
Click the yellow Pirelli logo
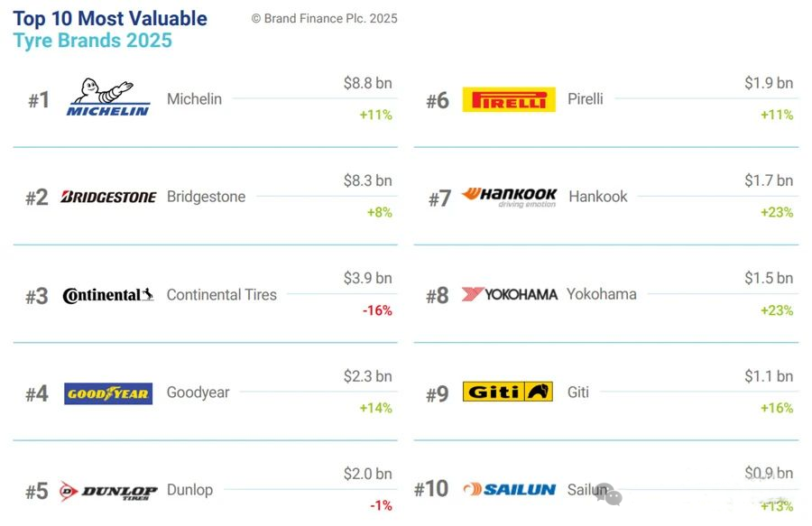tap(509, 99)
